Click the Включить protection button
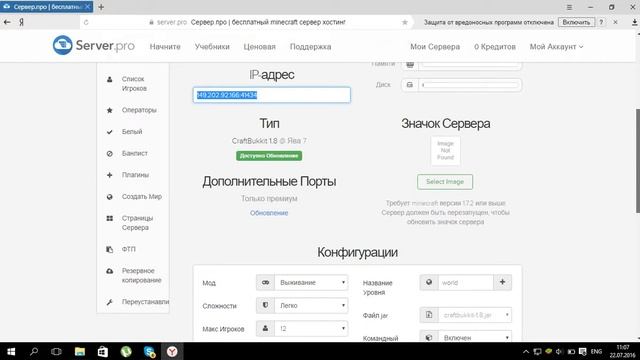Screen dimensions: 640x360 (576, 22)
